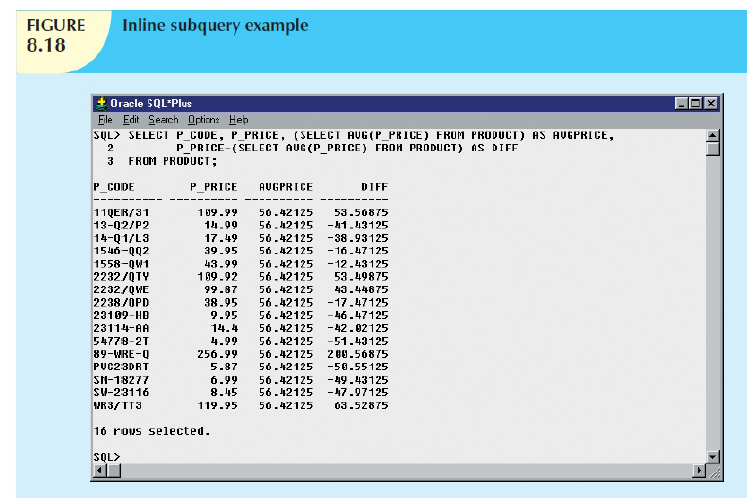The height and width of the screenshot is (498, 747).
Task: Click the price value 119.95
Action: click(x=217, y=406)
